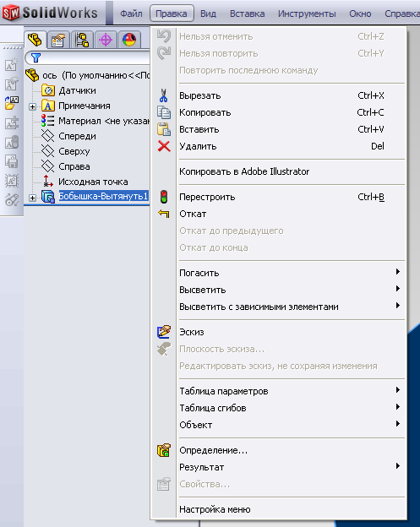Click the open folder toolbar icon

tap(12, 102)
